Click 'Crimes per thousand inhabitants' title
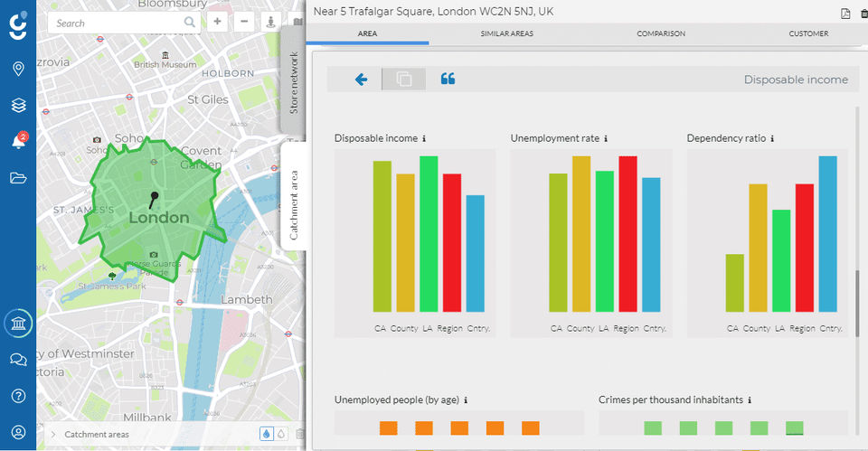The height and width of the screenshot is (451, 868). pos(670,399)
